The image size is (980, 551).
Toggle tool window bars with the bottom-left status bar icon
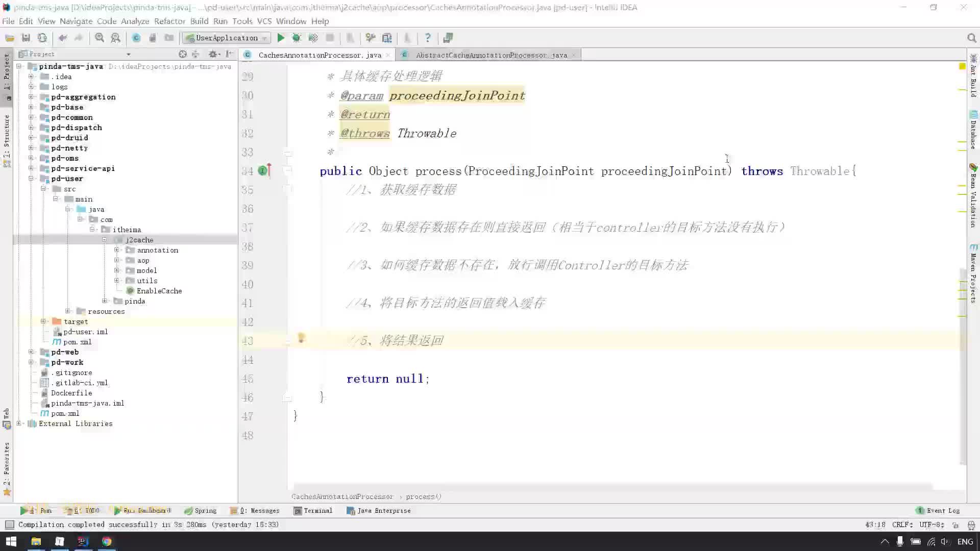[9, 524]
